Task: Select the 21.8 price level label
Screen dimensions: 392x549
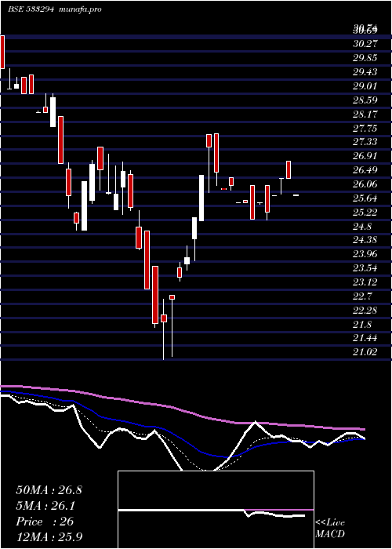Action: pos(362,324)
